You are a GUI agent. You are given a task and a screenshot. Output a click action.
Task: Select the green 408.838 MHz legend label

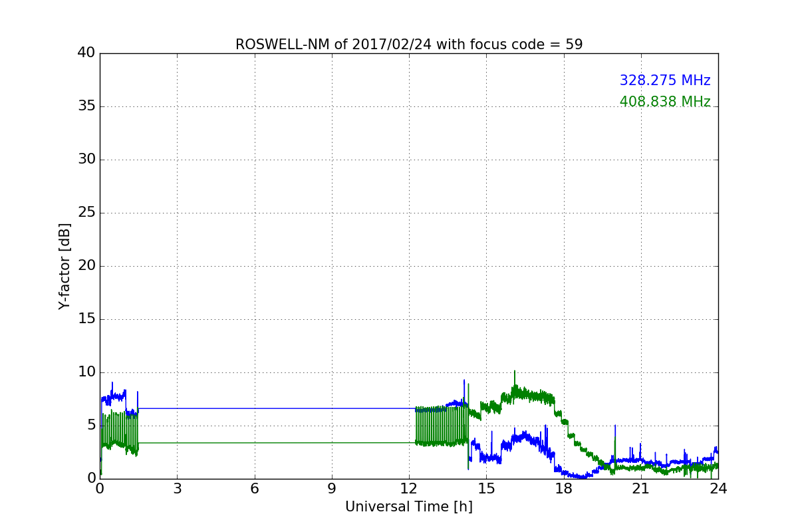tap(665, 102)
